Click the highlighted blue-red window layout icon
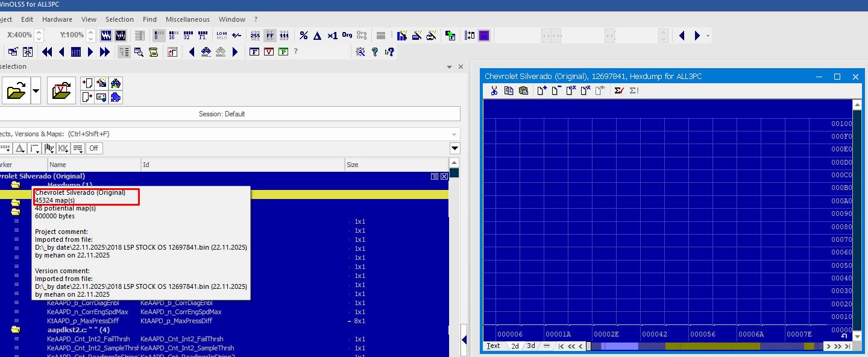Screen dimensions: 868x357 [484, 36]
